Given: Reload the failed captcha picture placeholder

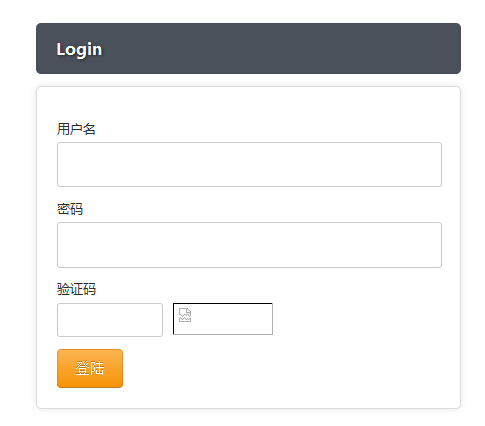Looking at the screenshot, I should (223, 319).
